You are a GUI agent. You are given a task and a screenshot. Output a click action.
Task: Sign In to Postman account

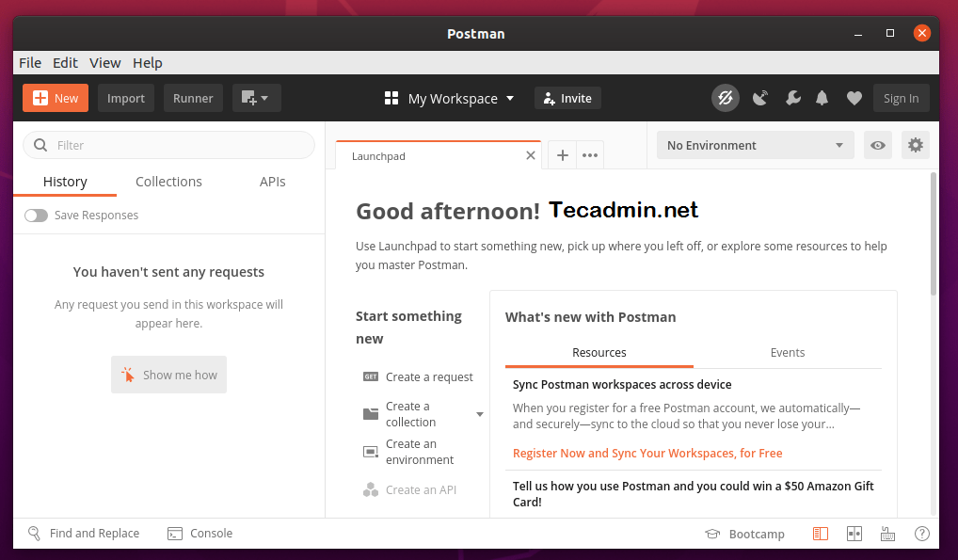tap(902, 98)
